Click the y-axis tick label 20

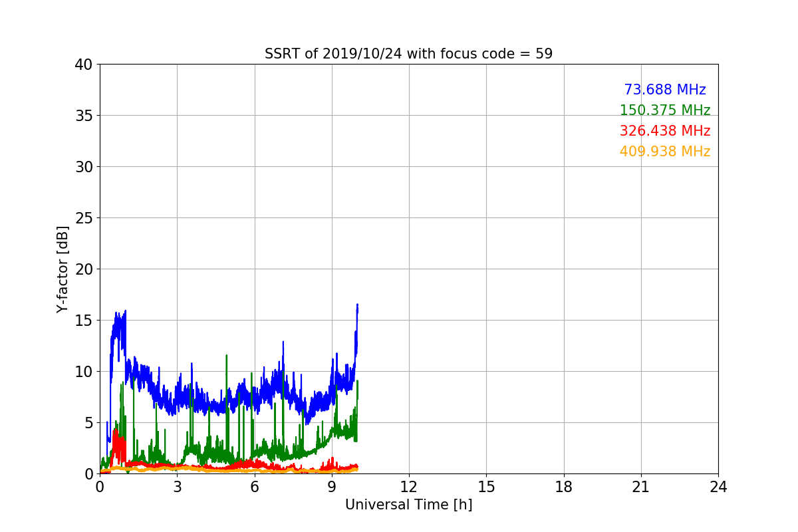[x=84, y=269]
